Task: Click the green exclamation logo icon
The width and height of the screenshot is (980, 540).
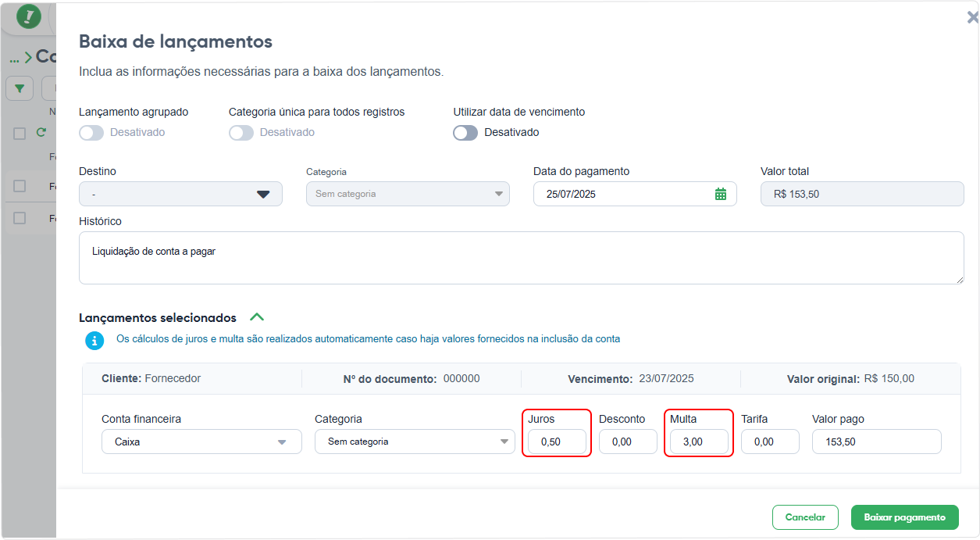Action: tap(29, 16)
